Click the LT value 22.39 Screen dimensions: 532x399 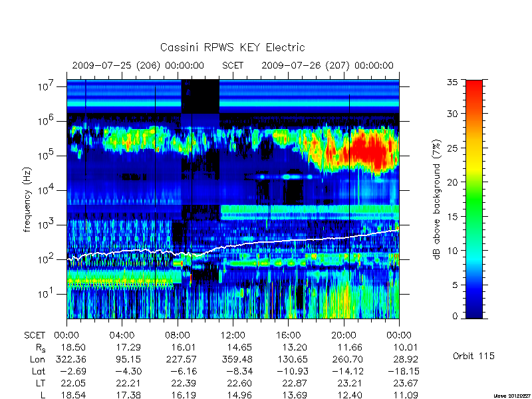point(184,383)
